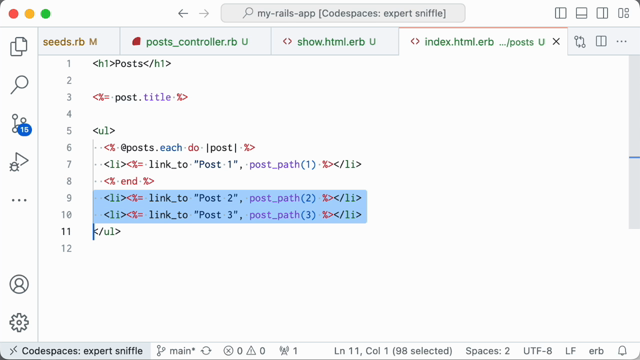Screen dimensions: 640x360
Task: Show additional activity bar views ellipsis
Action: [19, 200]
